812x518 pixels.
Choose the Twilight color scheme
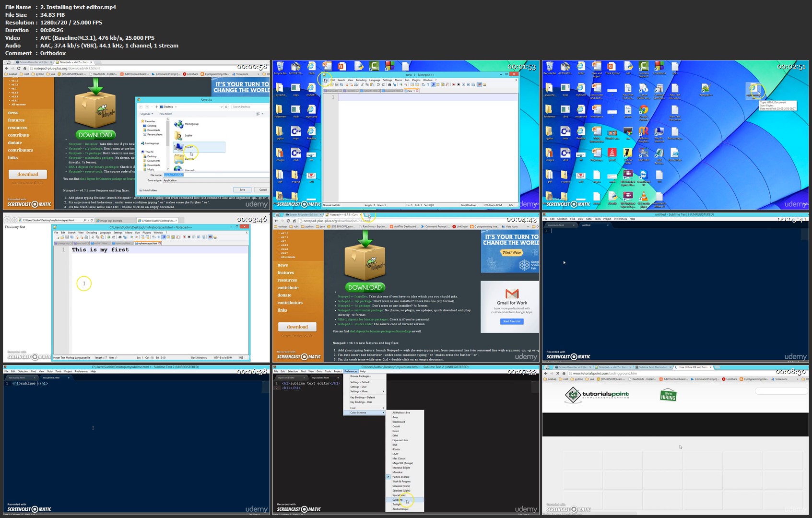coord(405,504)
